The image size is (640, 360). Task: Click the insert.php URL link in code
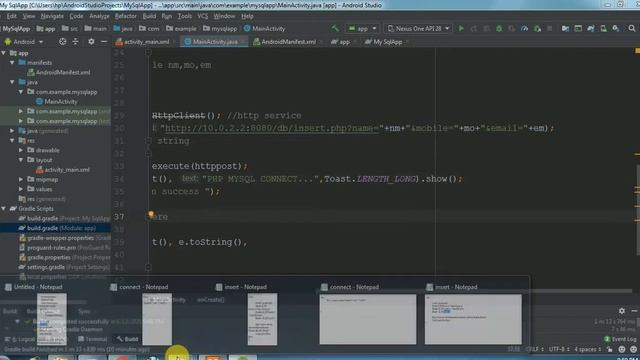(x=272, y=128)
